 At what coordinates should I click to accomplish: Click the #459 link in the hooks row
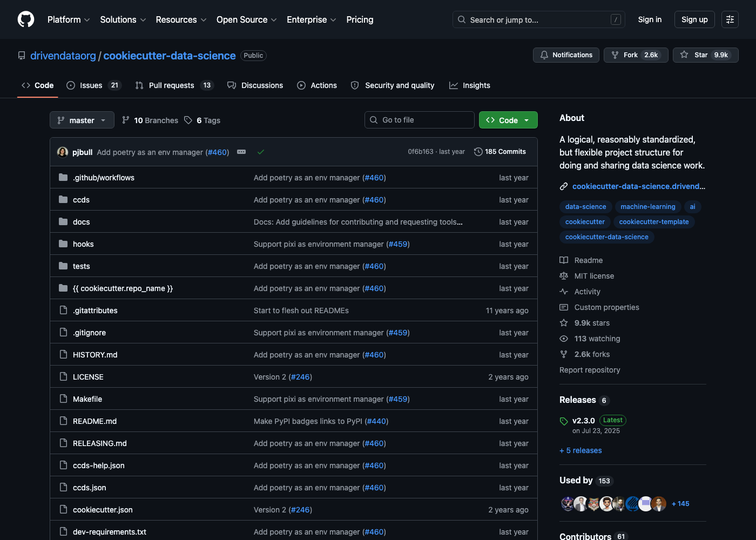point(398,244)
